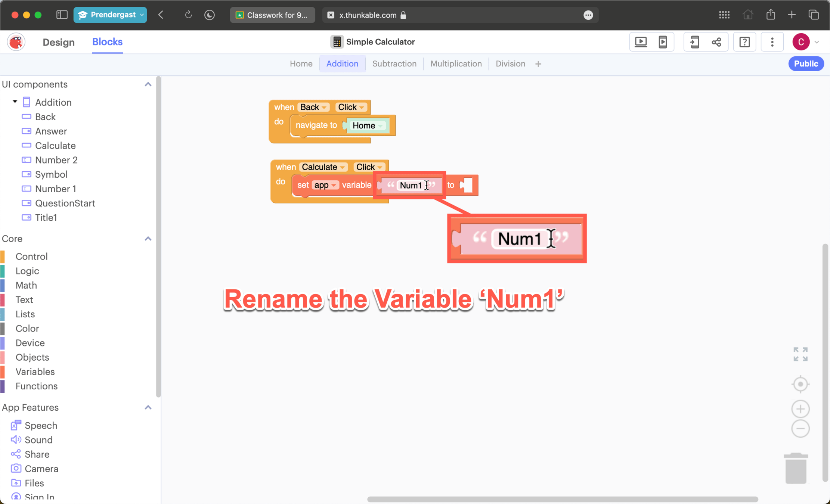830x504 pixels.
Task: Open the share project icon
Action: coord(716,42)
